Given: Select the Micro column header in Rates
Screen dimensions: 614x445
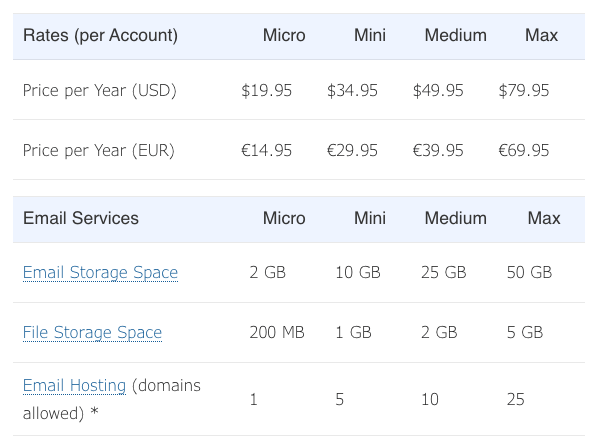Looking at the screenshot, I should click(x=284, y=35).
